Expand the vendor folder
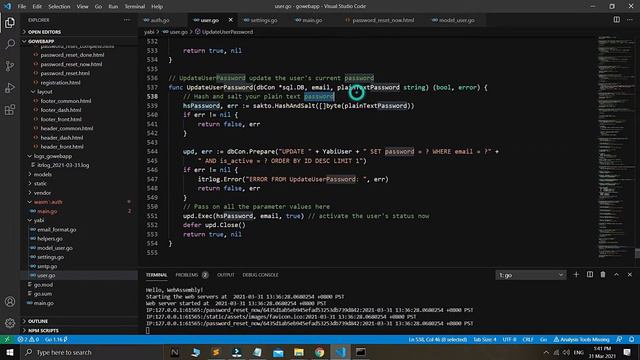Image resolution: width=640 pixels, height=360 pixels. pos(42,193)
